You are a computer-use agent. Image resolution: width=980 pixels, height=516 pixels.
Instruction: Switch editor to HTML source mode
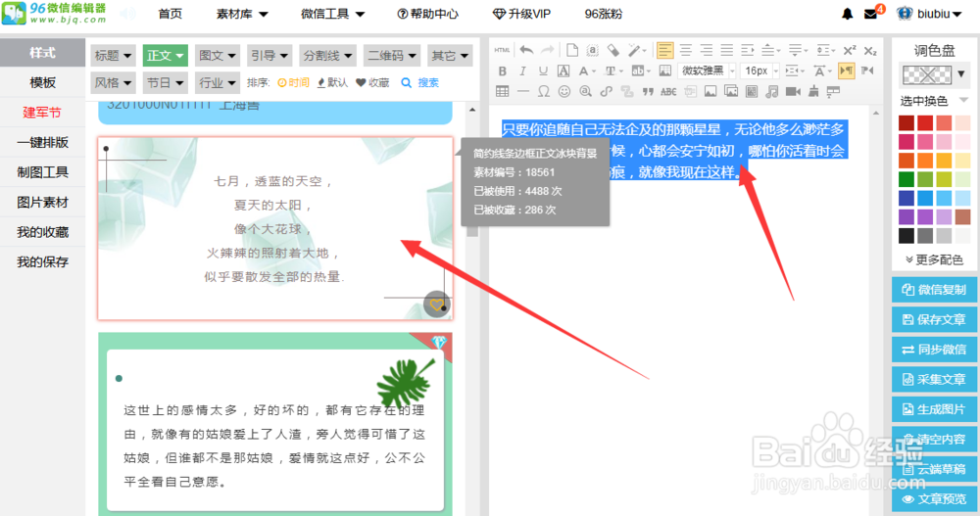point(502,50)
